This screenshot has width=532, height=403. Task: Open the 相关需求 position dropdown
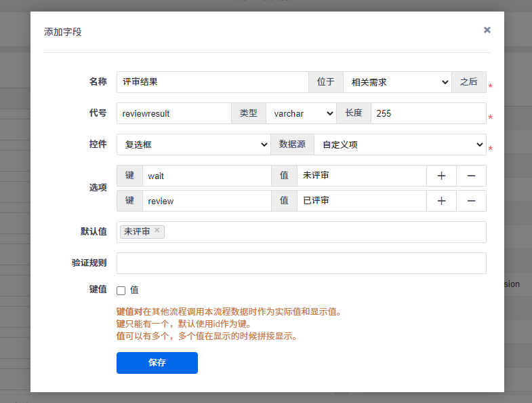[397, 82]
